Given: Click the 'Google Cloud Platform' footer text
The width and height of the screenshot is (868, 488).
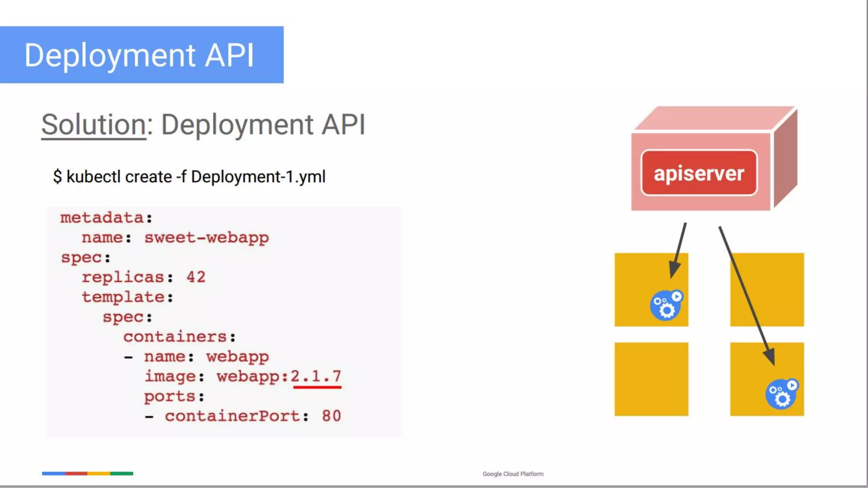Looking at the screenshot, I should (513, 474).
